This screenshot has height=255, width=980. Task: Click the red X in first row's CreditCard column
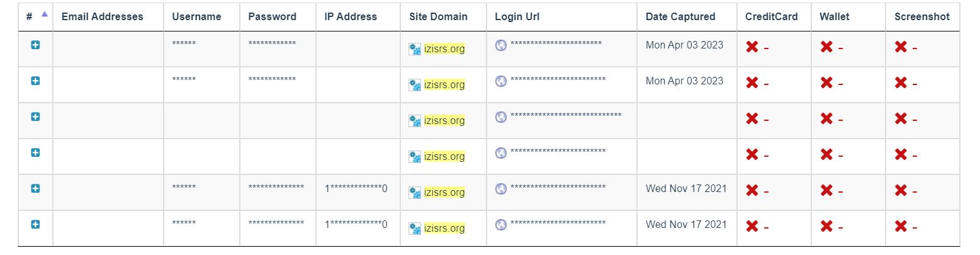(752, 47)
